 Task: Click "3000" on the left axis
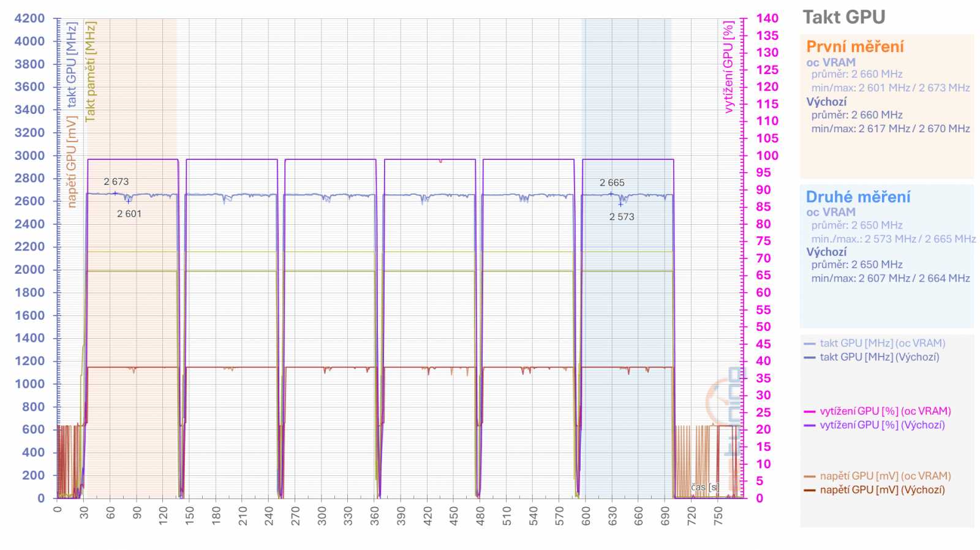[29, 156]
